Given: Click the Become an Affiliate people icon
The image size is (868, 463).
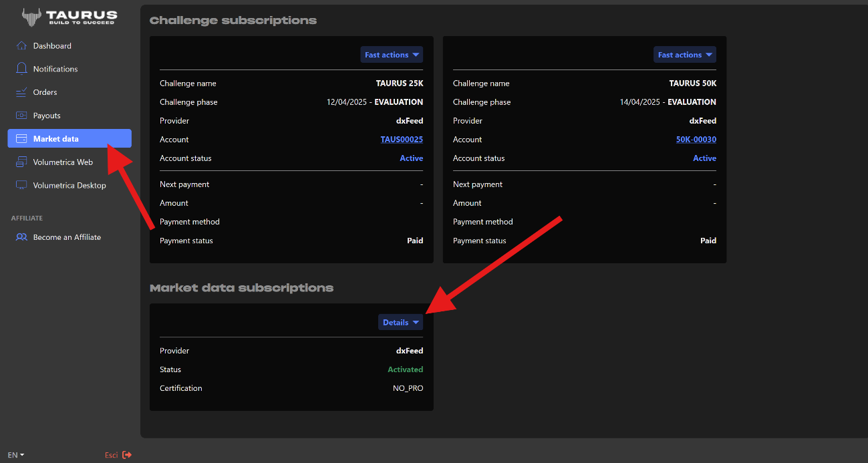Looking at the screenshot, I should pos(21,237).
